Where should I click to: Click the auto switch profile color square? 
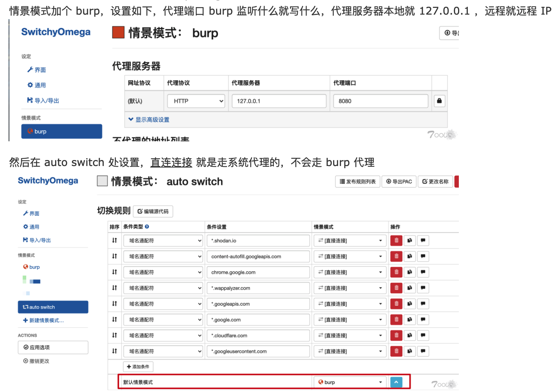click(102, 181)
